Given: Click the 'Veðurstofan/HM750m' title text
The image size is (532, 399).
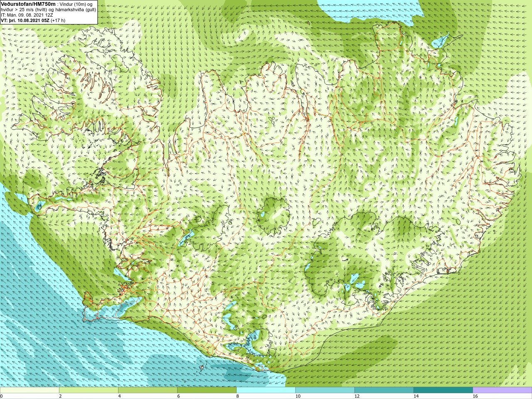Looking at the screenshot, I should (28, 4).
